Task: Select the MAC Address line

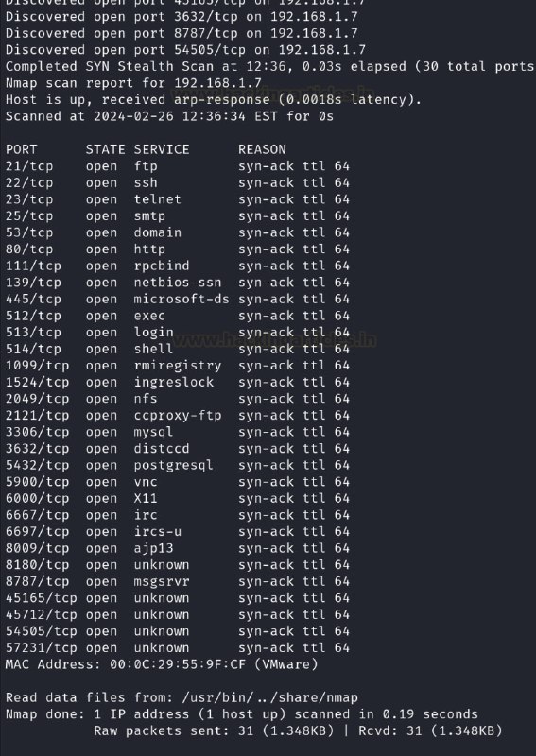Action: [162, 664]
